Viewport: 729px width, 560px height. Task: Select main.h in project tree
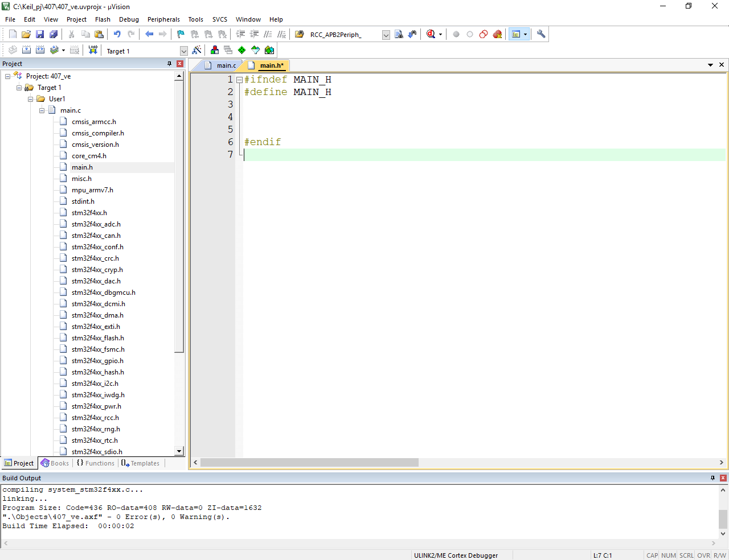82,167
